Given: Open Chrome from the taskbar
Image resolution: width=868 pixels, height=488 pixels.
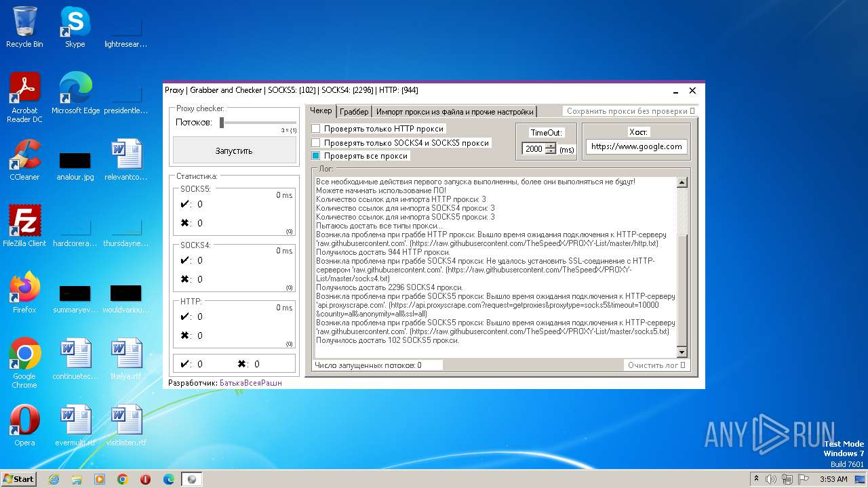Looking at the screenshot, I should click(x=123, y=479).
